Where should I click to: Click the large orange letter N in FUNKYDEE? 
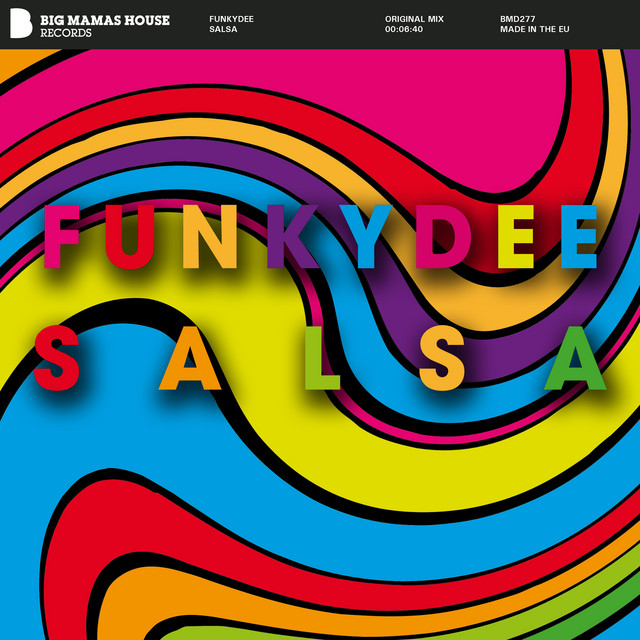point(216,239)
